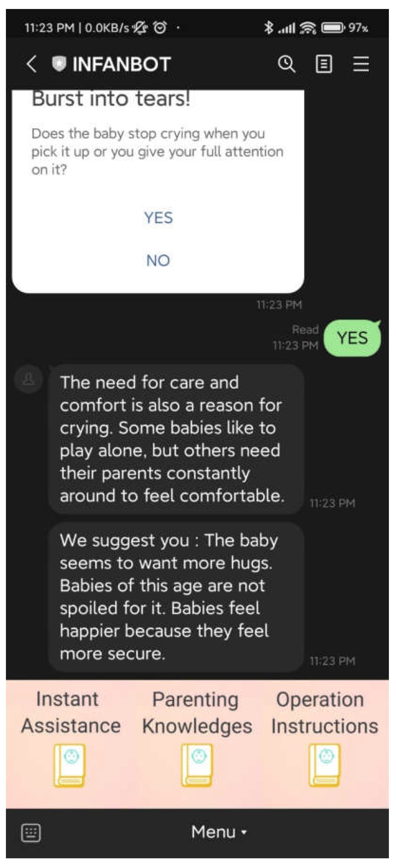Switch to keyboard input with keyboard icon
This screenshot has height=868, width=396.
pyautogui.click(x=31, y=833)
